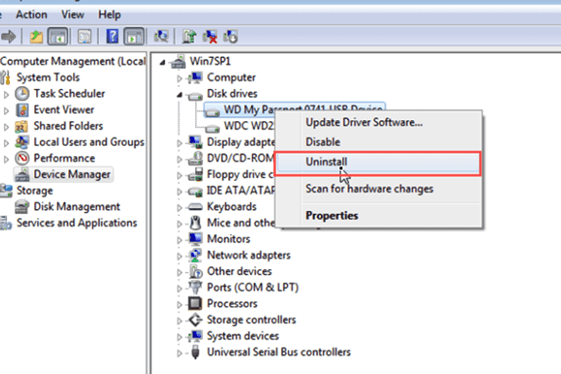Screen dimensions: 561x374
Task: Select Display adapters category label
Action: [240, 142]
